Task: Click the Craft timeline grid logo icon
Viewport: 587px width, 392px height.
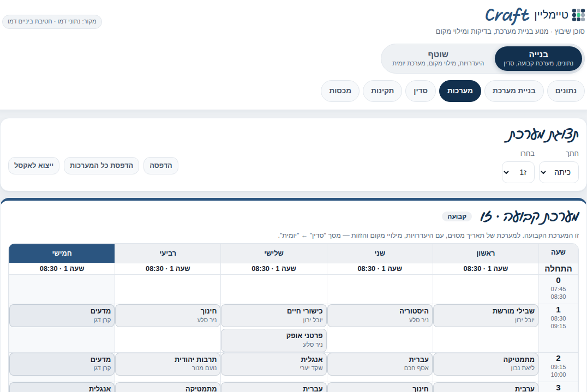Action: [578, 15]
